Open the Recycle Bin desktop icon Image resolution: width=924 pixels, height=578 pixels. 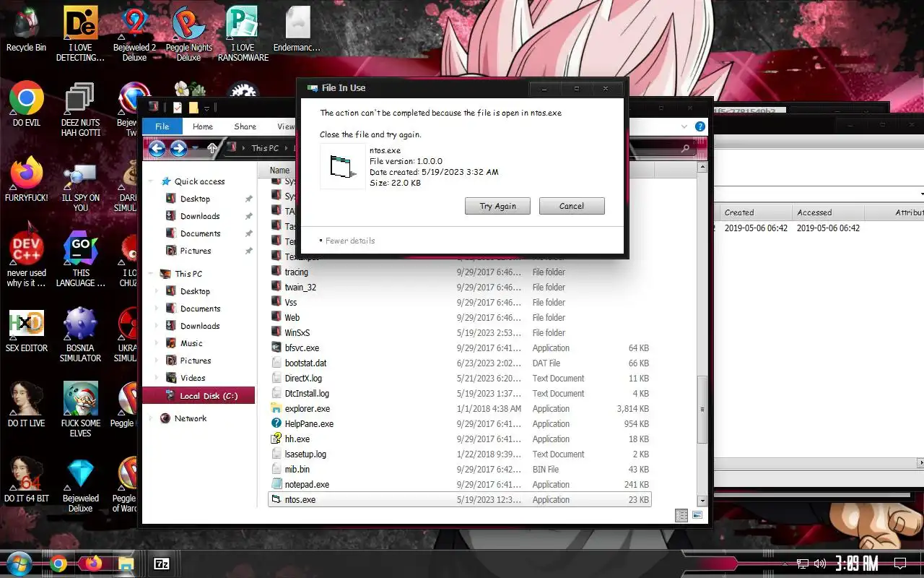pyautogui.click(x=26, y=29)
